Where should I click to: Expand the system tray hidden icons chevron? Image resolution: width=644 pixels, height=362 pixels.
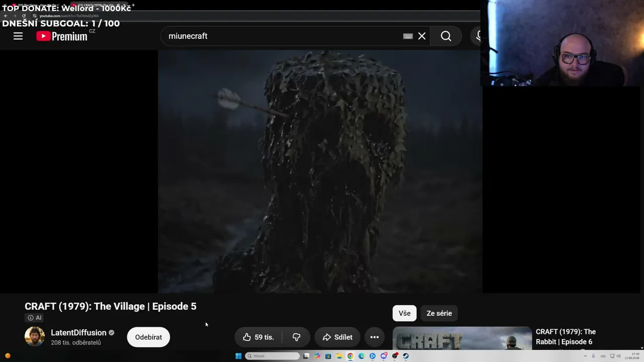(585, 356)
